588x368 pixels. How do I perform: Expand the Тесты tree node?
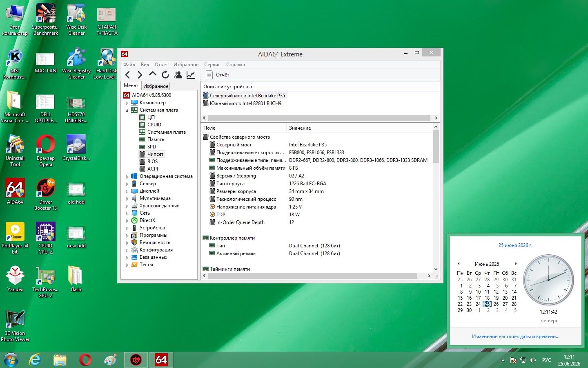click(127, 265)
